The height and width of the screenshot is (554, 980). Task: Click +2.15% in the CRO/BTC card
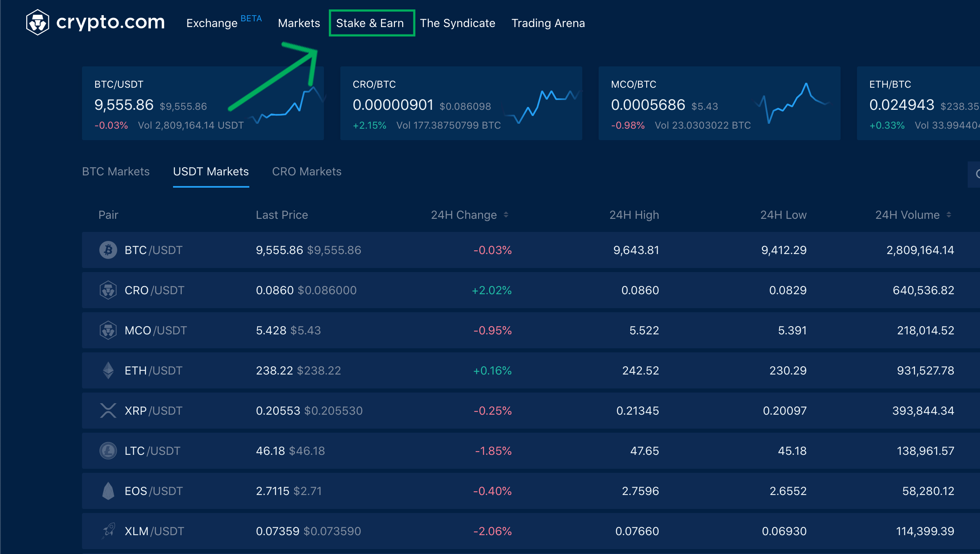click(369, 125)
